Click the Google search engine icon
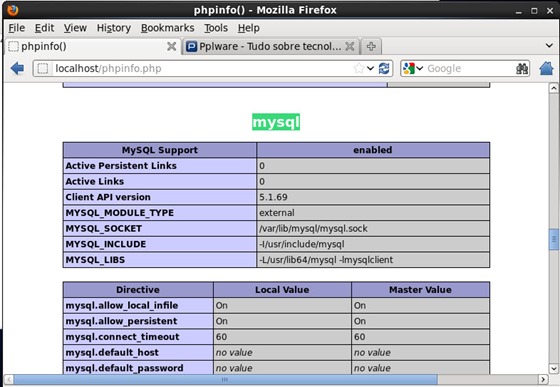 [409, 68]
